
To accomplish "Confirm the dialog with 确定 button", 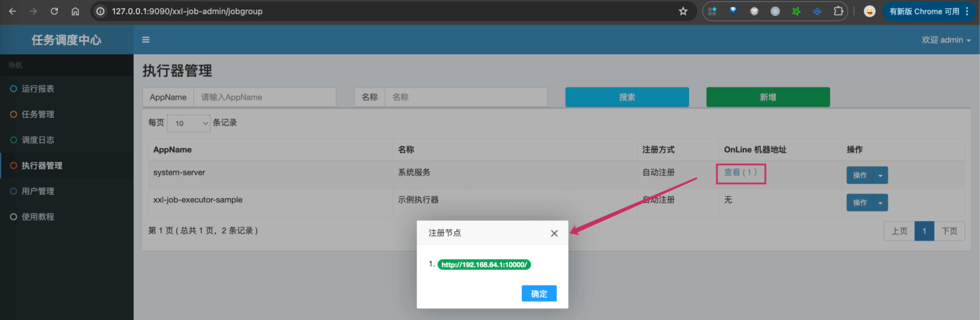I will [539, 294].
